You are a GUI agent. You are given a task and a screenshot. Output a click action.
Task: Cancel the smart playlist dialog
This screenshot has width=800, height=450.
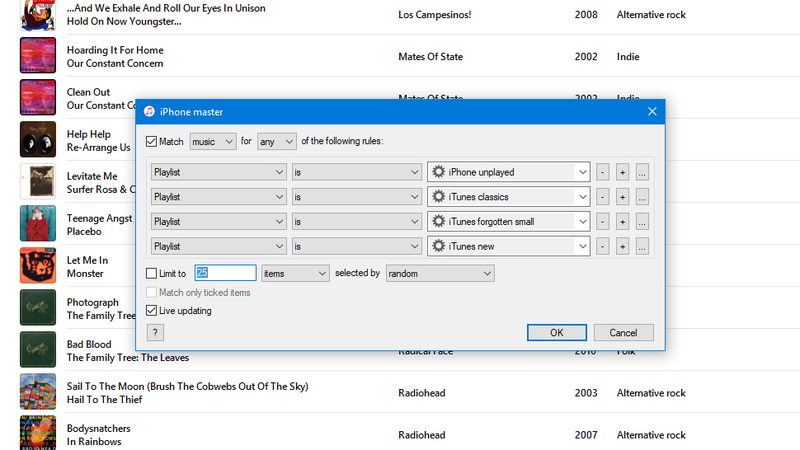point(623,333)
